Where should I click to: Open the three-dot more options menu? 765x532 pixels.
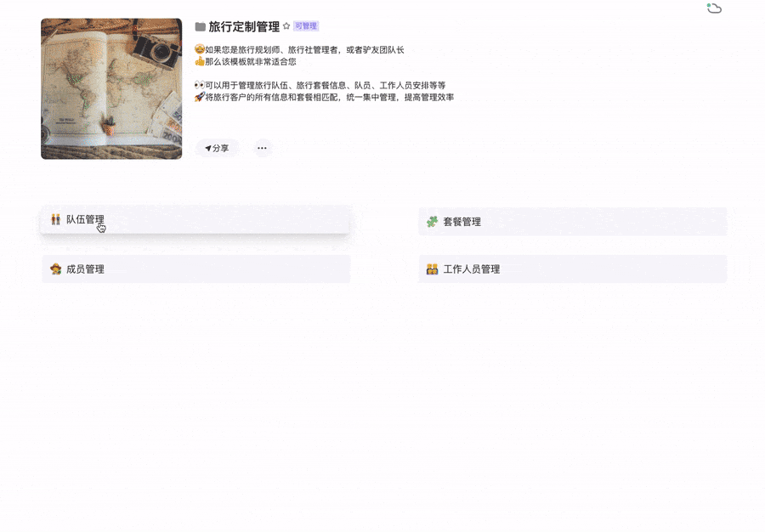tap(262, 148)
